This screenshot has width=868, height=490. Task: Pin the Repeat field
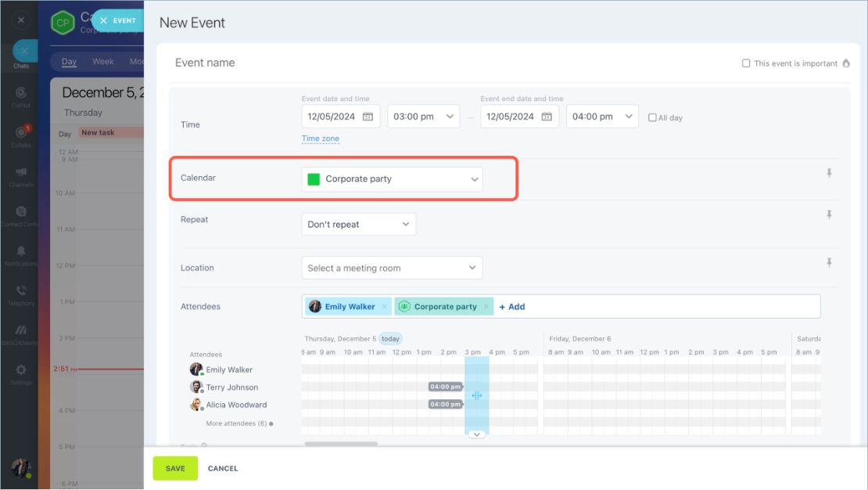(829, 214)
